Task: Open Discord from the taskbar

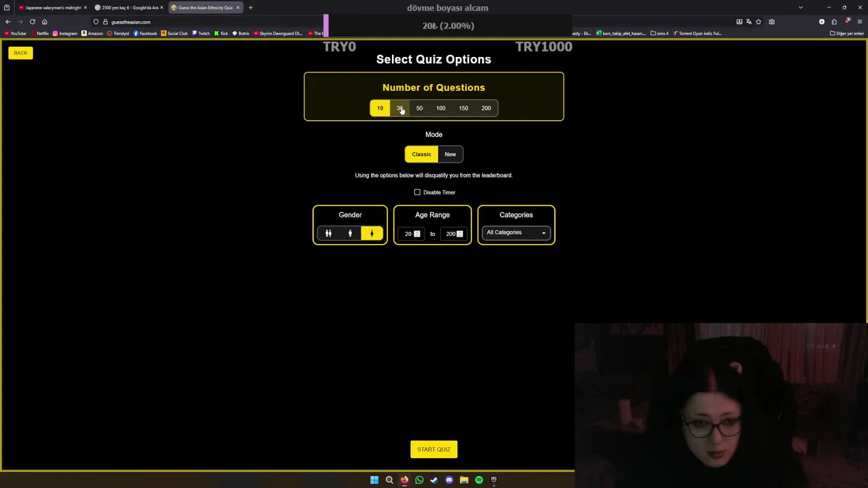Action: tap(449, 480)
